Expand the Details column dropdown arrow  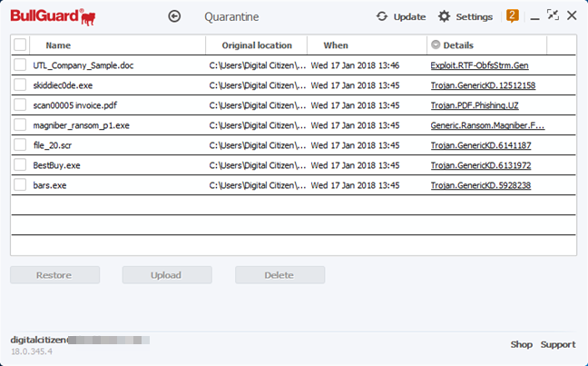coord(436,45)
